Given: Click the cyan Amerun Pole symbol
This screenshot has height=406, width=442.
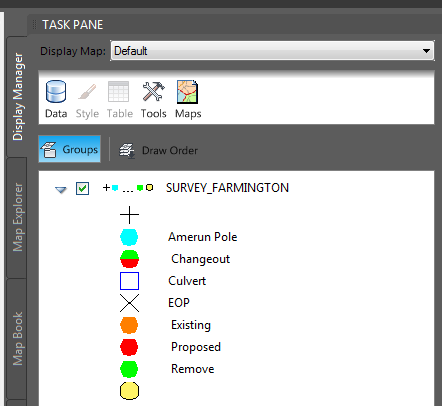Looking at the screenshot, I should point(129,237).
